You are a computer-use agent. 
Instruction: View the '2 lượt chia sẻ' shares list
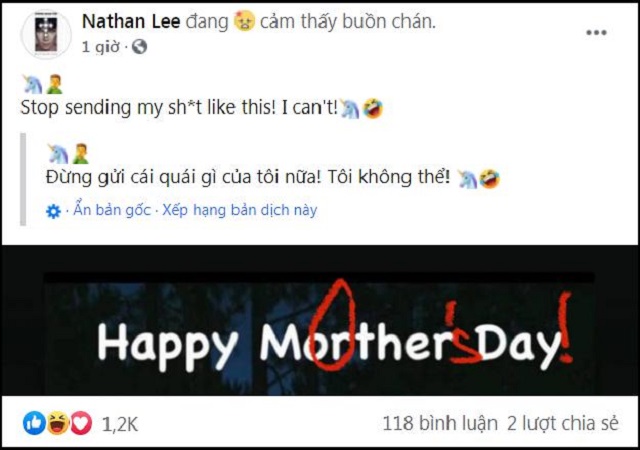[x=562, y=424]
